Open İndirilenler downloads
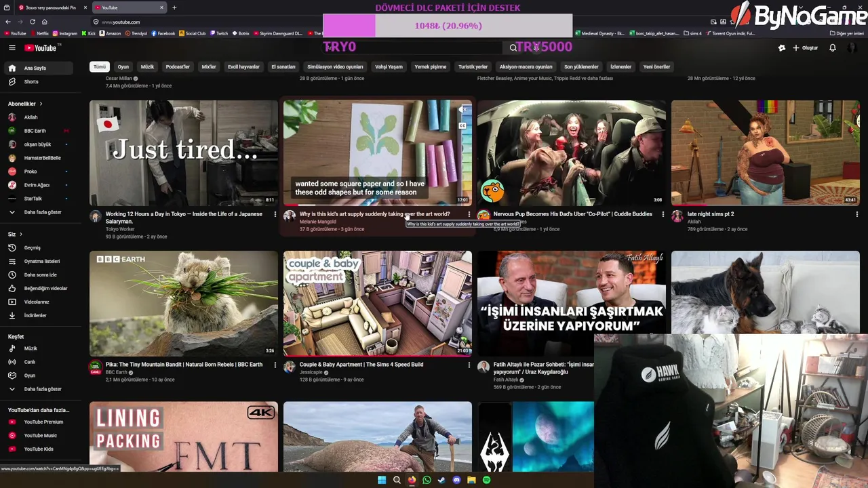 coord(39,316)
